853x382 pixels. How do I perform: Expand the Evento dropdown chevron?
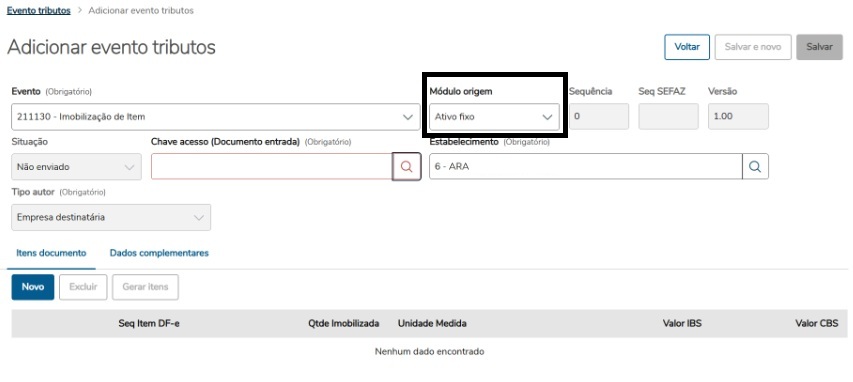click(x=407, y=117)
